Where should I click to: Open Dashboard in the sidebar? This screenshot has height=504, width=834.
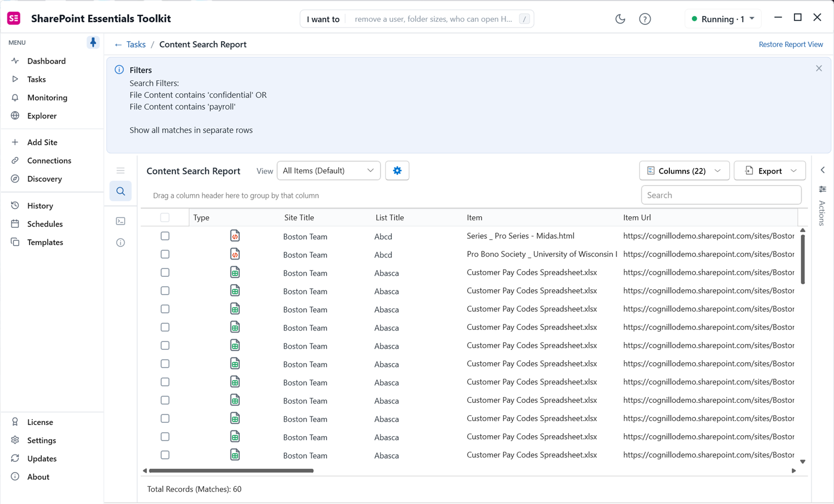tap(46, 61)
